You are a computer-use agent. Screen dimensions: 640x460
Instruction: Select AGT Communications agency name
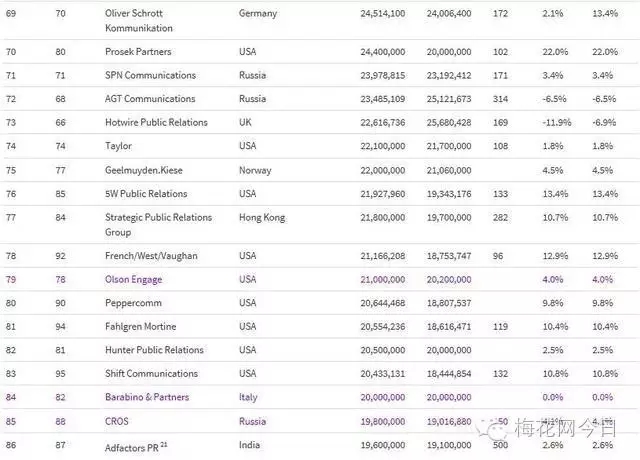(151, 99)
